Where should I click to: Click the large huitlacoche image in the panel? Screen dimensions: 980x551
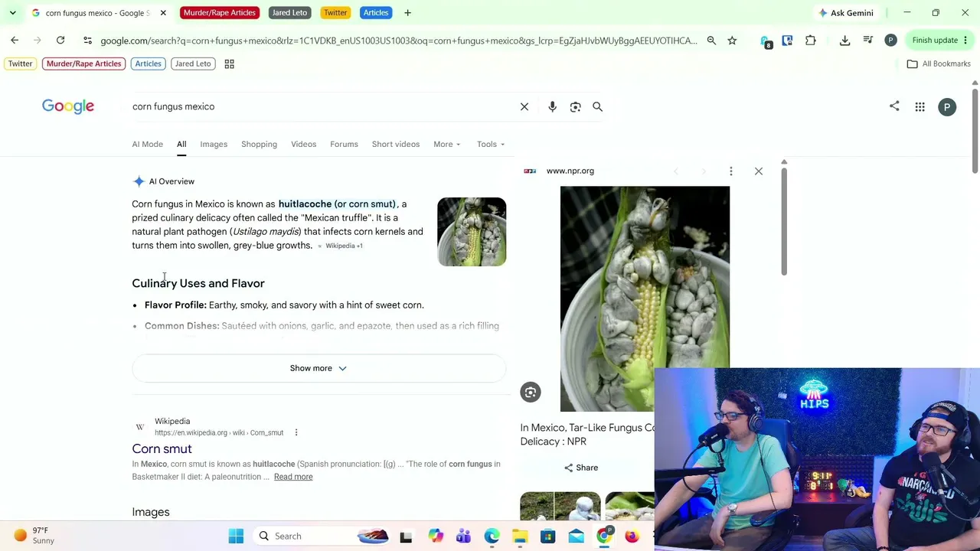coord(645,298)
